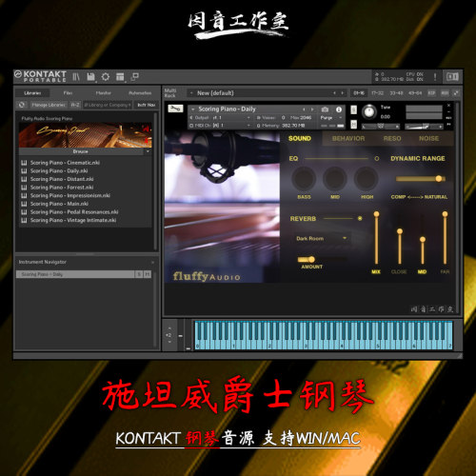
Task: Click the exclamation panic icon
Action: [435, 77]
